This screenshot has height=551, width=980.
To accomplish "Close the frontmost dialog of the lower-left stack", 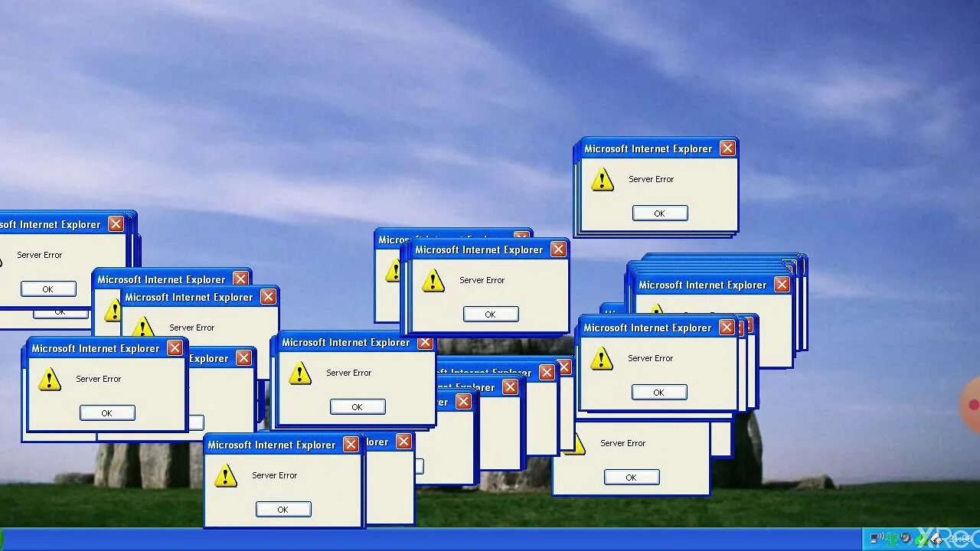I will pyautogui.click(x=175, y=348).
